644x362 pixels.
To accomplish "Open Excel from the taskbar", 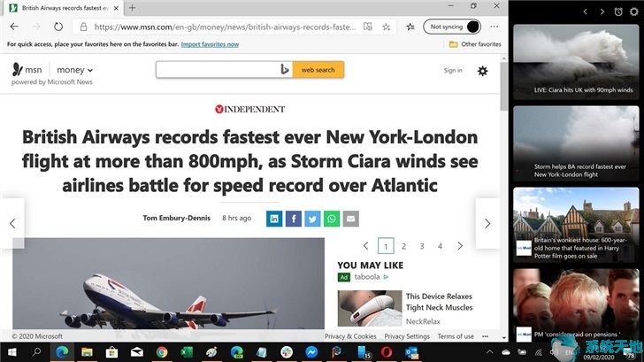I will pyautogui.click(x=187, y=352).
